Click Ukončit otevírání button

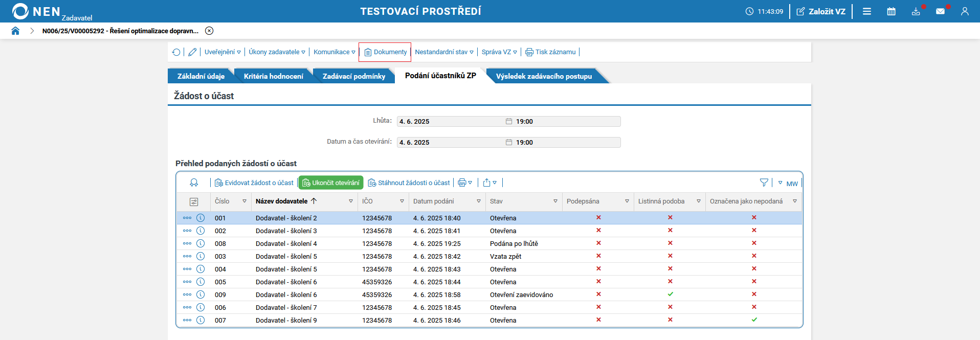331,183
